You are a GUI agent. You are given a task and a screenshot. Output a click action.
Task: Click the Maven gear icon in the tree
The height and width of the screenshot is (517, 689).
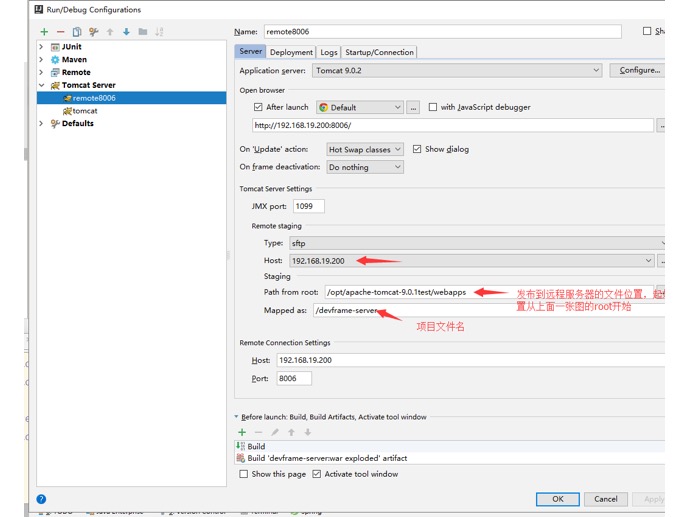pos(55,60)
